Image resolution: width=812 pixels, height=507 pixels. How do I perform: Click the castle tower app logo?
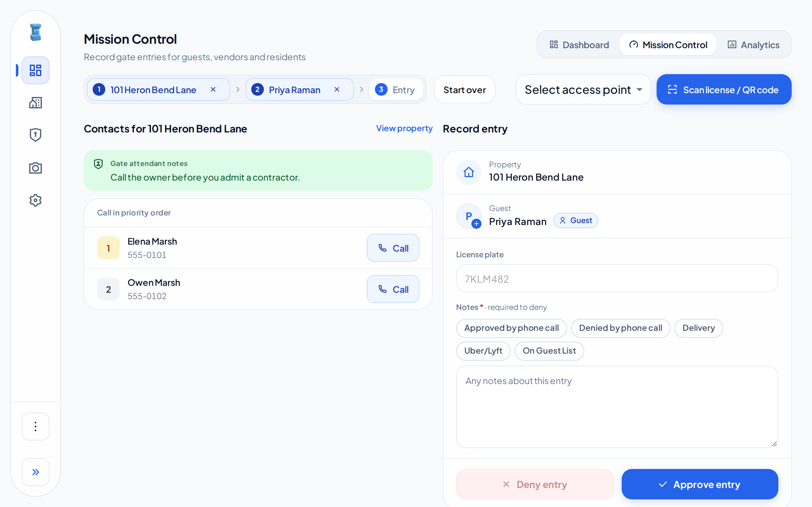[35, 32]
